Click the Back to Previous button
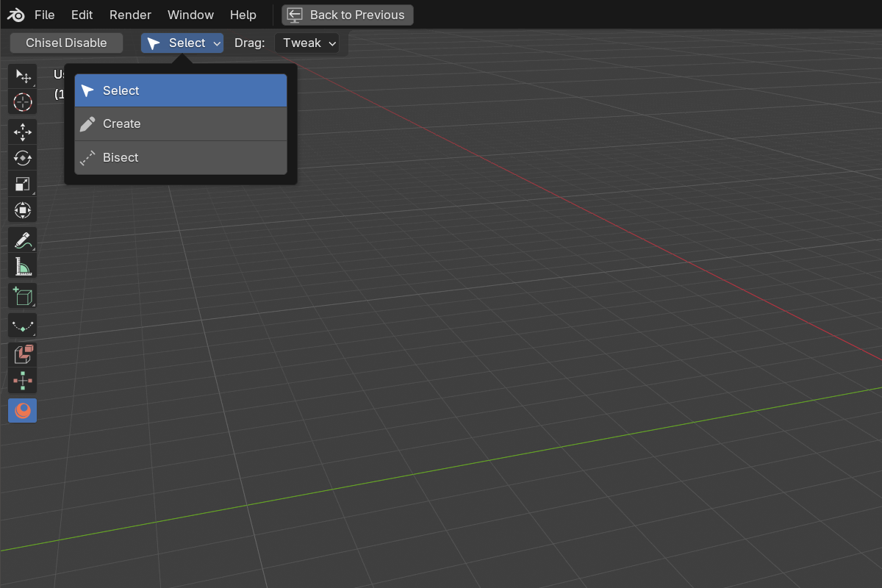The width and height of the screenshot is (882, 588). pos(348,15)
